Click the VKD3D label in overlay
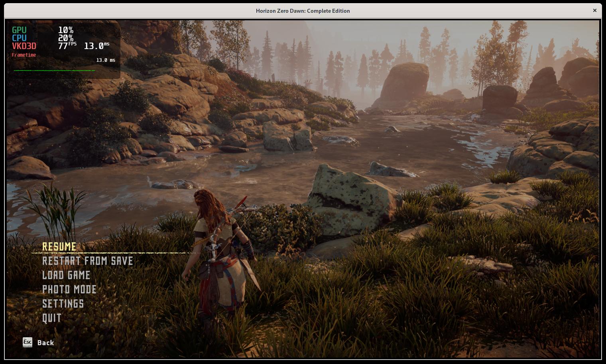The width and height of the screenshot is (606, 364). tap(24, 46)
